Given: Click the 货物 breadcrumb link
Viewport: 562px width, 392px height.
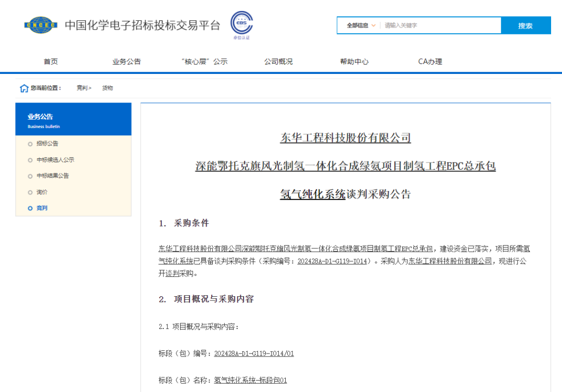Looking at the screenshot, I should [x=108, y=88].
